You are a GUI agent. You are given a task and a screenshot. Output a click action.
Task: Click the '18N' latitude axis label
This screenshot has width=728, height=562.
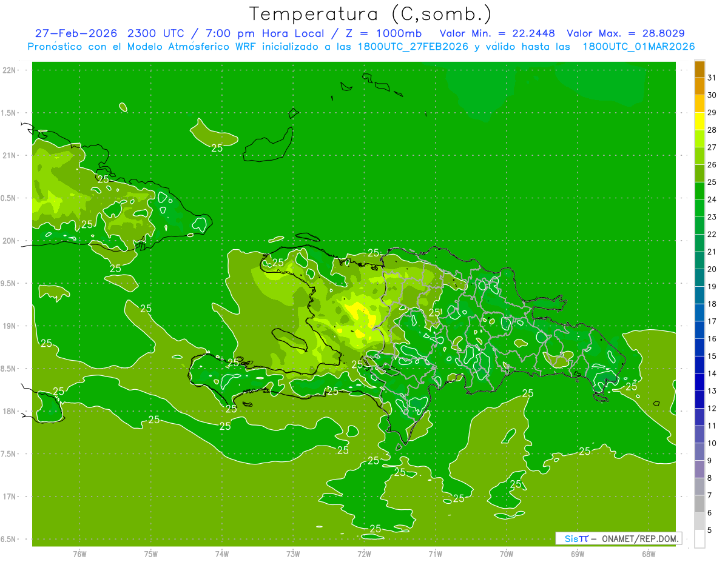pyautogui.click(x=9, y=412)
